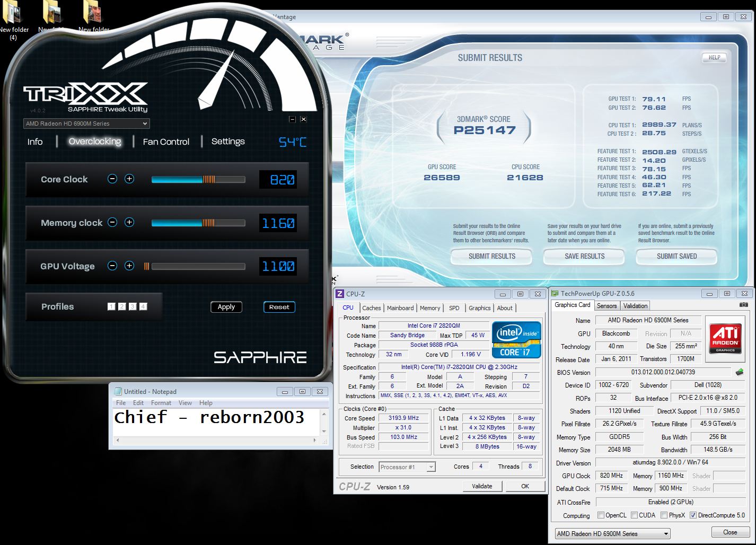Click in the Notepad text area
756x545 pixels.
pyautogui.click(x=216, y=423)
